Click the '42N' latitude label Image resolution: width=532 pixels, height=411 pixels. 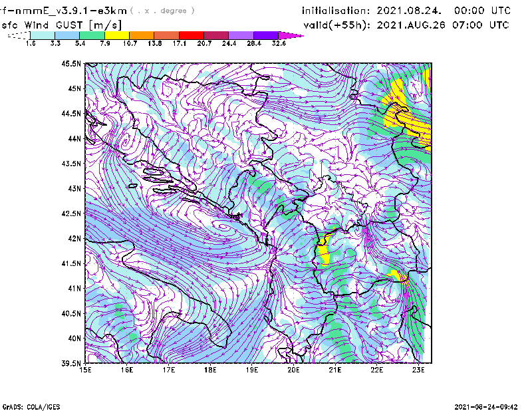[74, 238]
